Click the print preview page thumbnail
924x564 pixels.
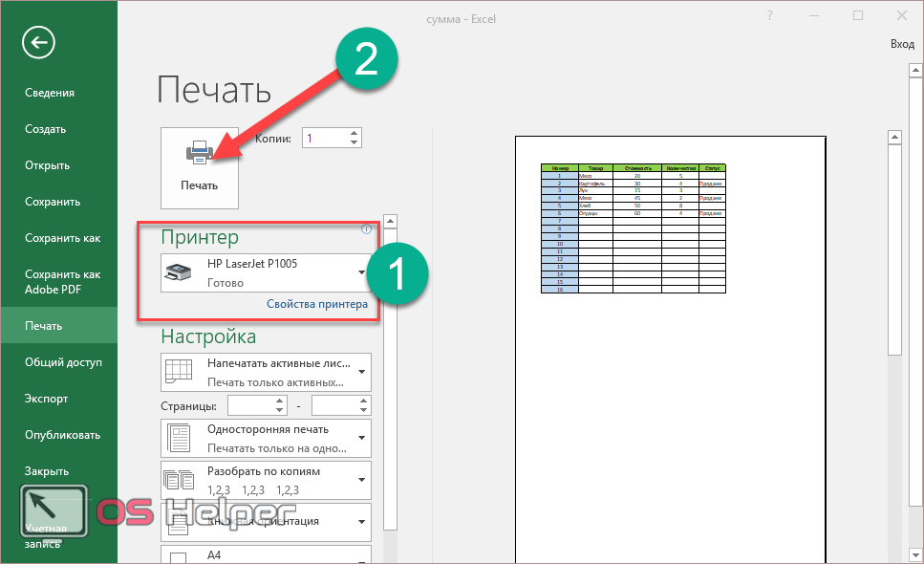[671, 350]
